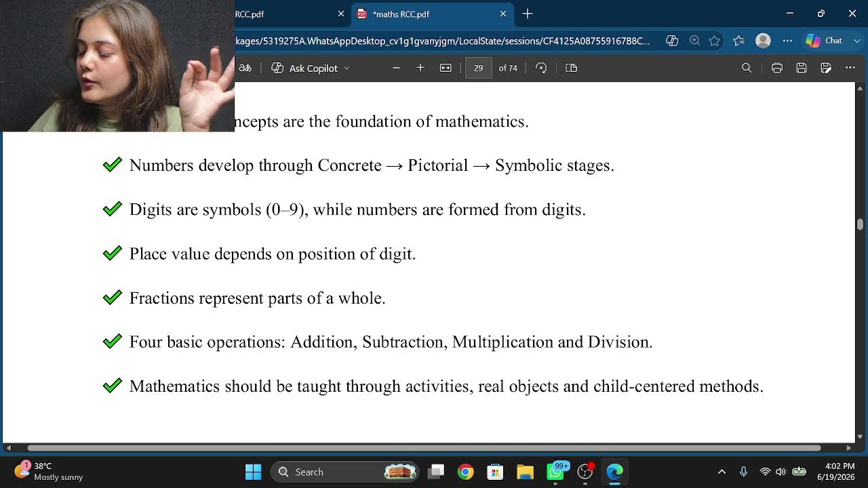Open WhatsApp from taskbar

click(x=555, y=472)
